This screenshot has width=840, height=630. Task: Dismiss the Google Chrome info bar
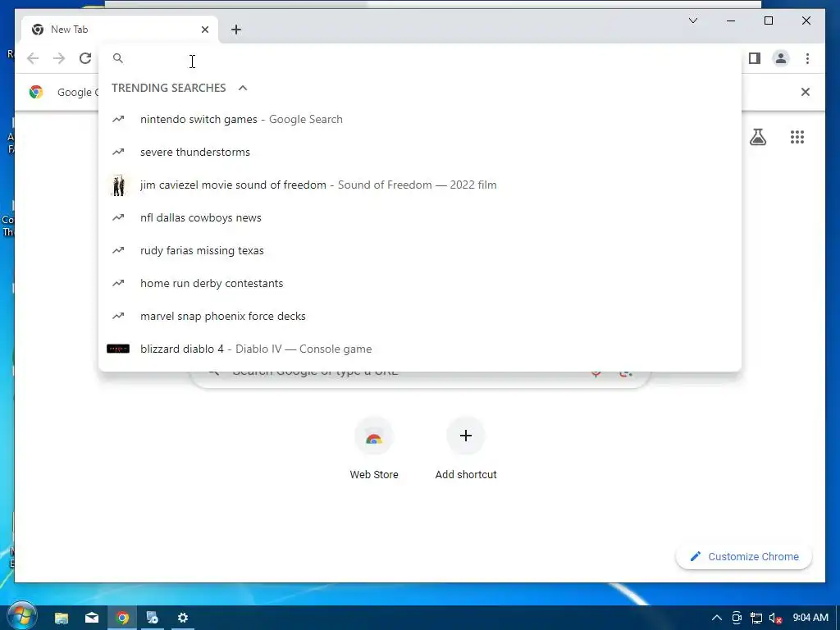(x=805, y=92)
